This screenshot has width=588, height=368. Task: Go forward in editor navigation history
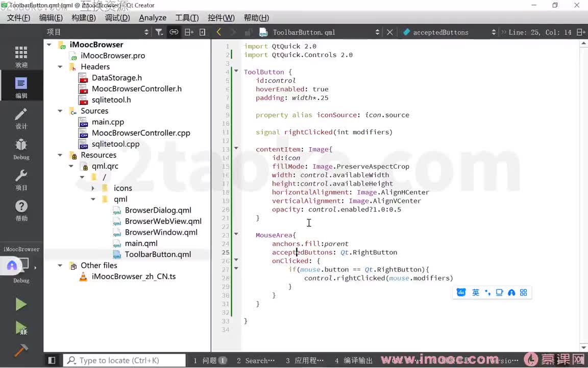coord(233,32)
